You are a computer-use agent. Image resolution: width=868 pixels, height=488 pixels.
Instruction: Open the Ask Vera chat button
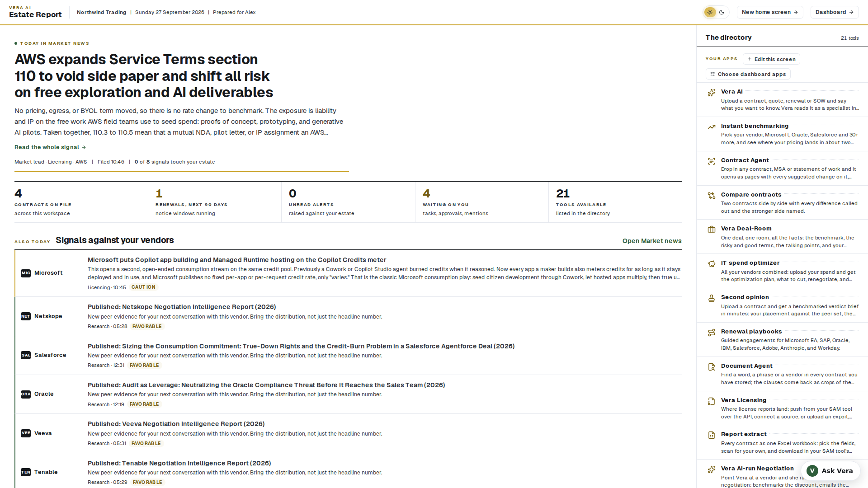coord(830,471)
